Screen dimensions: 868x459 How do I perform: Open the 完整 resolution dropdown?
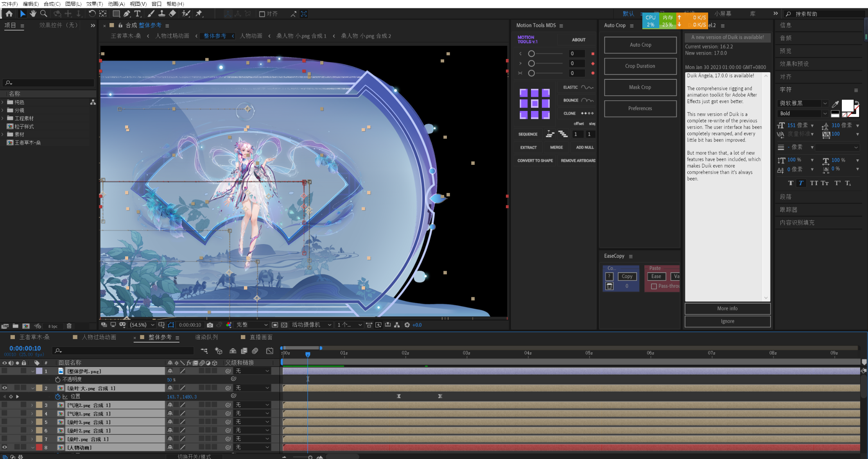(252, 325)
